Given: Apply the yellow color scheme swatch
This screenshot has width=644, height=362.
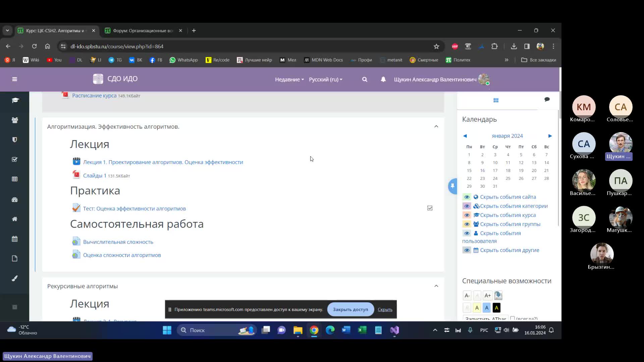Looking at the screenshot, I should coord(477,308).
